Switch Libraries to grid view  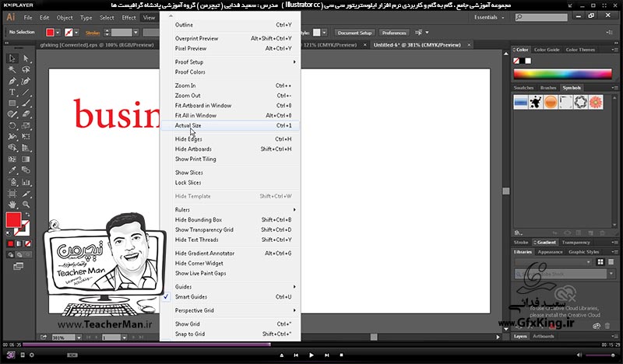point(600,262)
